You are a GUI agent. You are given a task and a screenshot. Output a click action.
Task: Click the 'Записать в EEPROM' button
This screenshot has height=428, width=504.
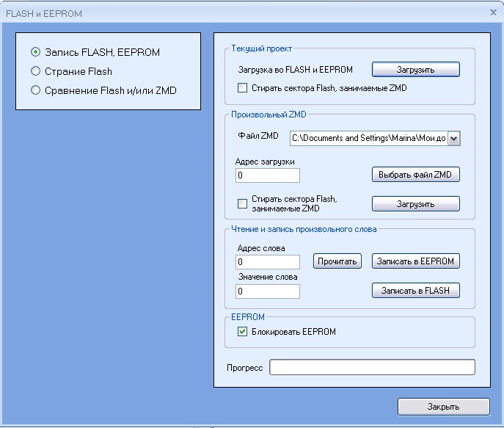[415, 261]
